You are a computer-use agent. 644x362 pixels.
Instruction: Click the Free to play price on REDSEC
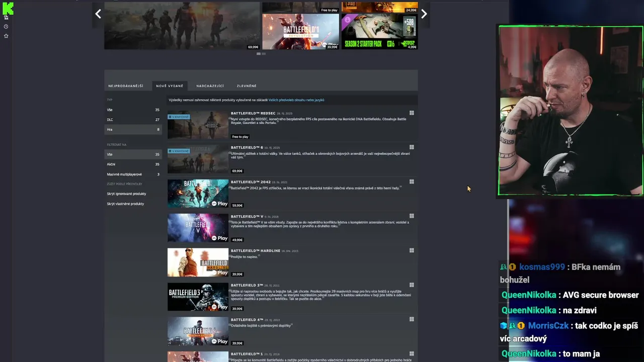240,137
